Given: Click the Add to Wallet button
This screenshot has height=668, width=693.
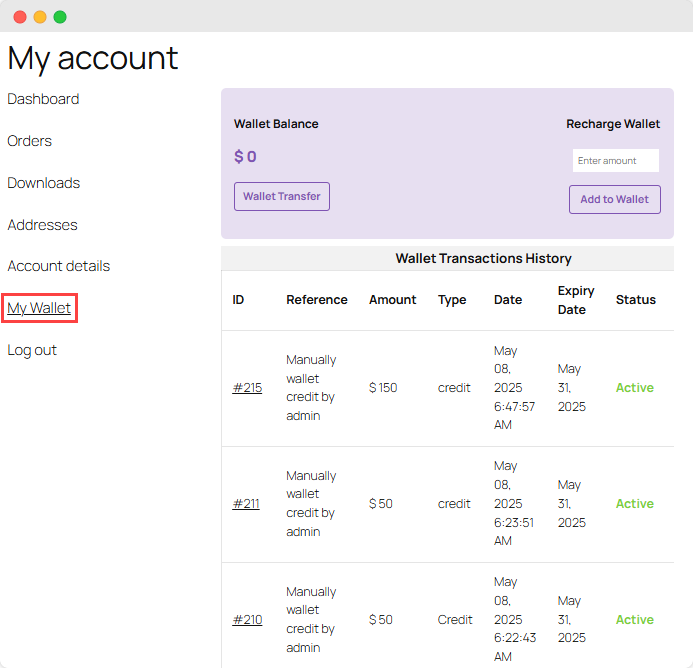Looking at the screenshot, I should (614, 199).
